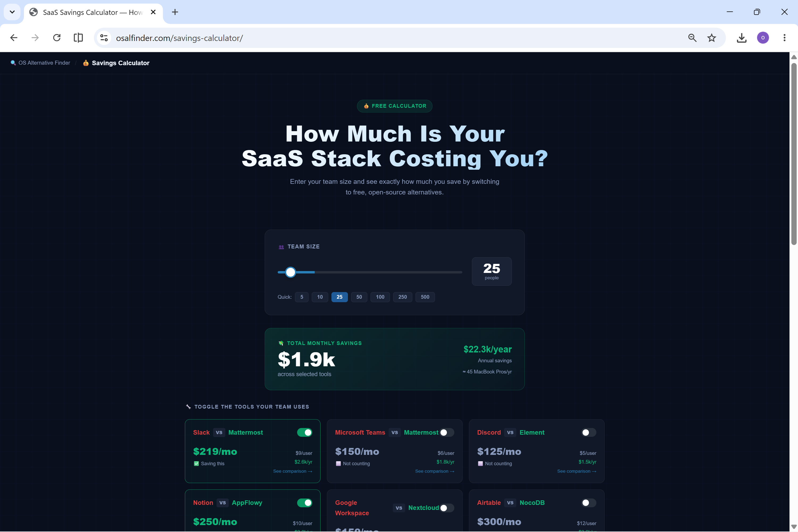The height and width of the screenshot is (532, 798).
Task: Open browser downloads
Action: pos(742,38)
